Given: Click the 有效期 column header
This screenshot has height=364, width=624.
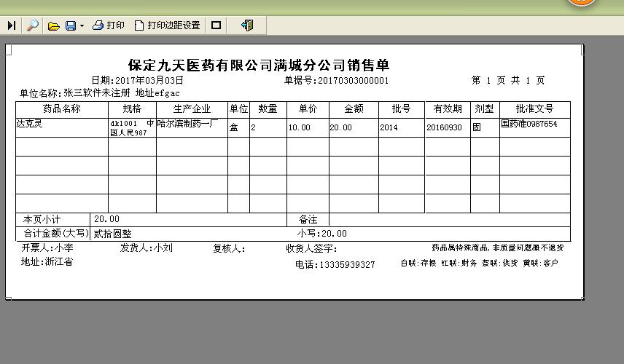Looking at the screenshot, I should [x=448, y=109].
